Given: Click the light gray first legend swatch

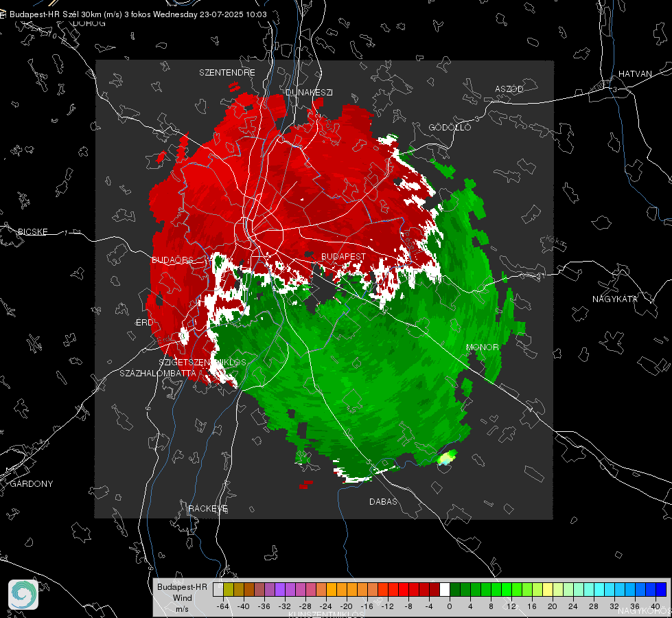Looking at the screenshot, I should (218, 589).
